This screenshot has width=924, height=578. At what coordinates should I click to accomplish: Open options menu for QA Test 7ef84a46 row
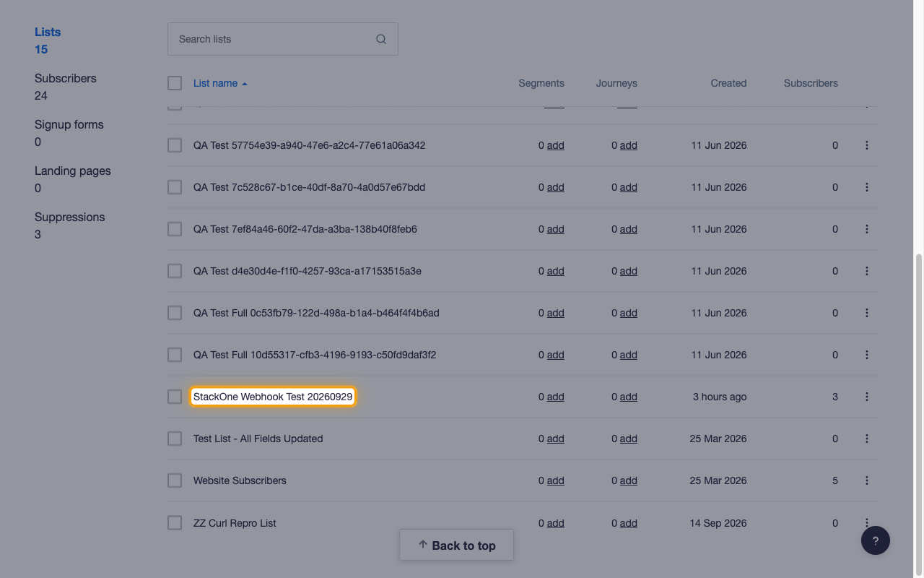pyautogui.click(x=867, y=229)
